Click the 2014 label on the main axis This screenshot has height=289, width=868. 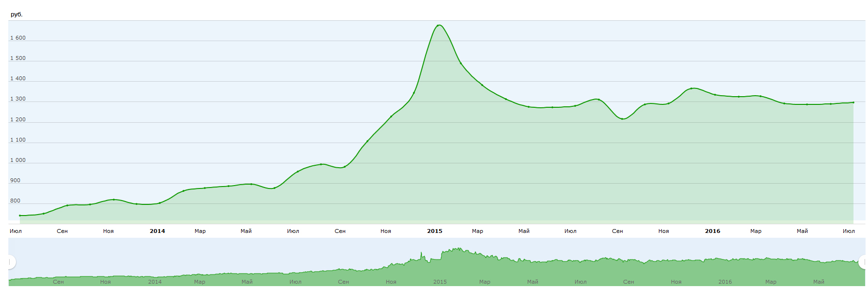tap(157, 231)
